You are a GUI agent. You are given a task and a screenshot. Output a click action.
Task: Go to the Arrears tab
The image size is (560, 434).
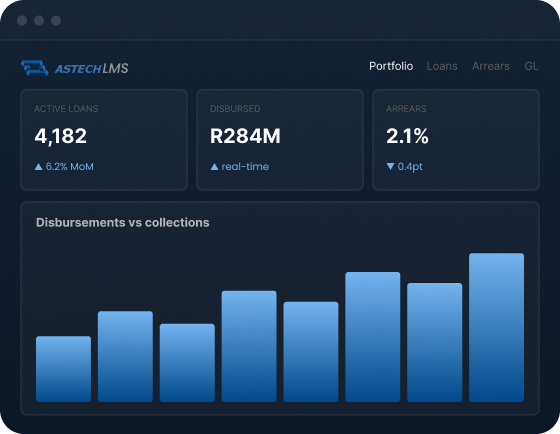[491, 66]
